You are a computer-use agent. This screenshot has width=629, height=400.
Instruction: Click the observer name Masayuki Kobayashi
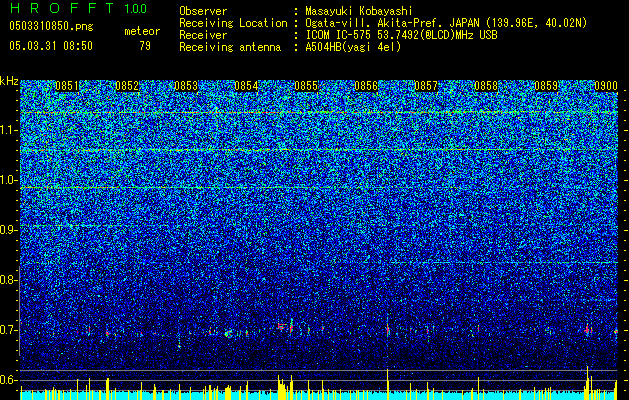(359, 11)
